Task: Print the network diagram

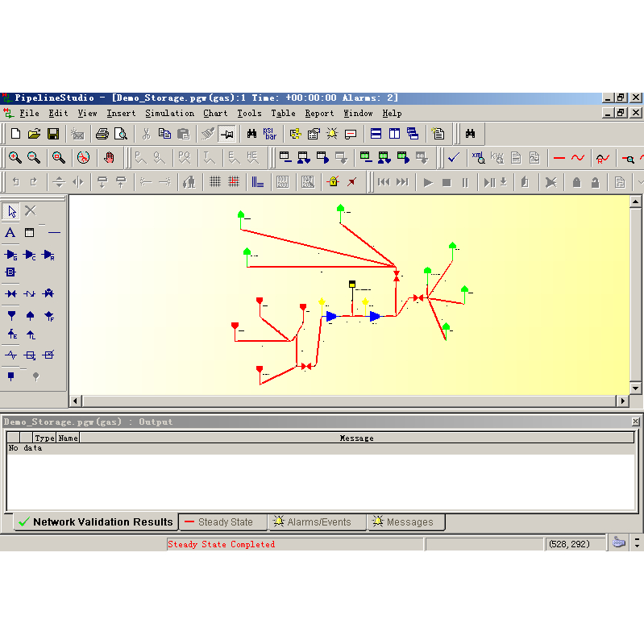Action: tap(102, 134)
